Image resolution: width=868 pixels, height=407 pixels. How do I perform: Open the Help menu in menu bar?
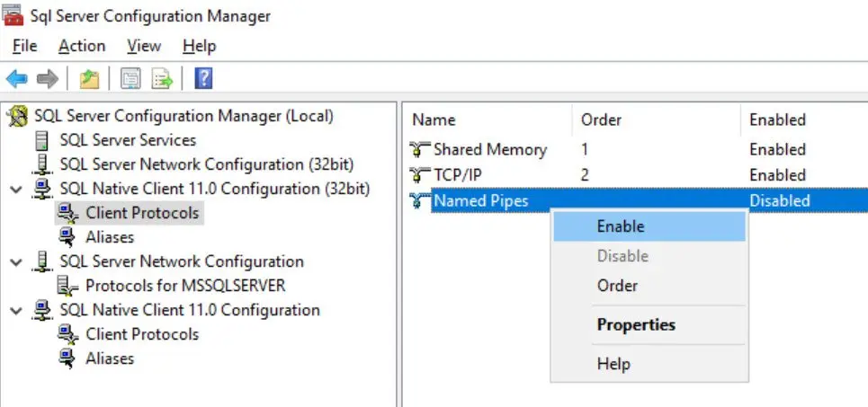pos(199,46)
